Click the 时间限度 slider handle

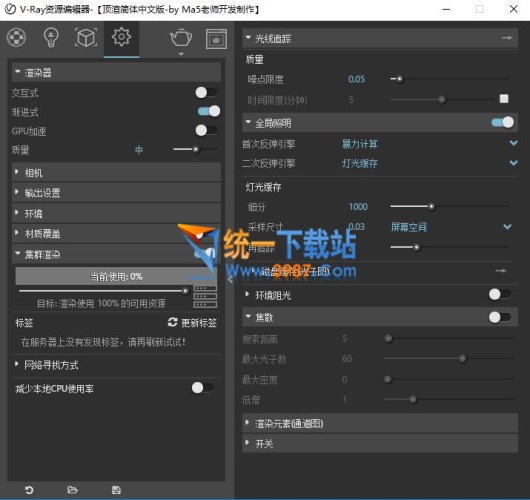pyautogui.click(x=441, y=99)
